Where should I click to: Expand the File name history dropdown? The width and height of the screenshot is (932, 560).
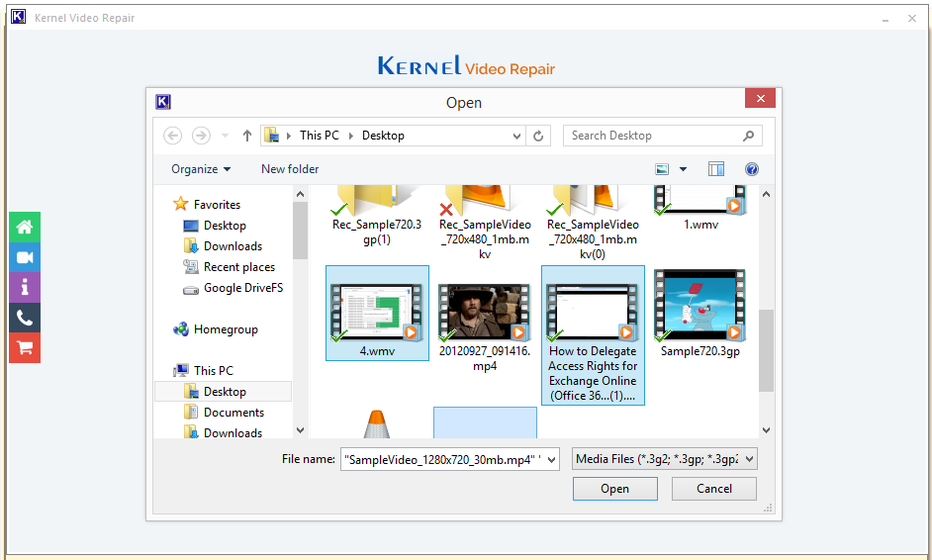click(x=551, y=459)
